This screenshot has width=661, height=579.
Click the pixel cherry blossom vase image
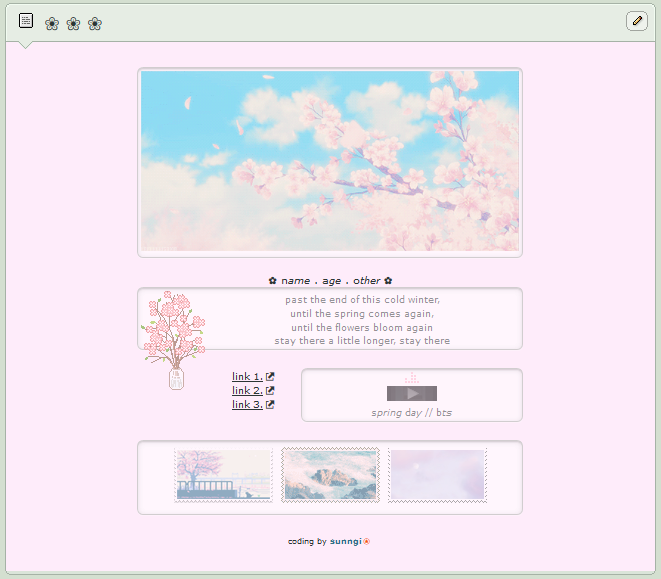click(173, 340)
